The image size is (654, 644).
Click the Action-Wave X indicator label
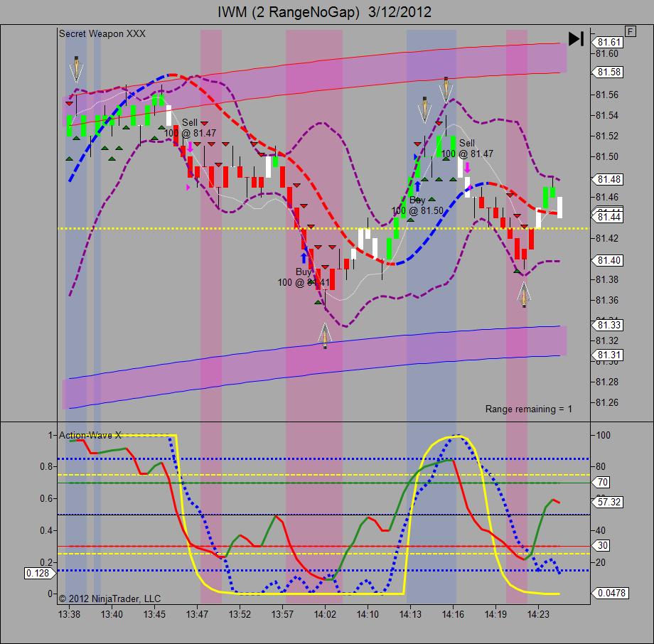pos(90,435)
